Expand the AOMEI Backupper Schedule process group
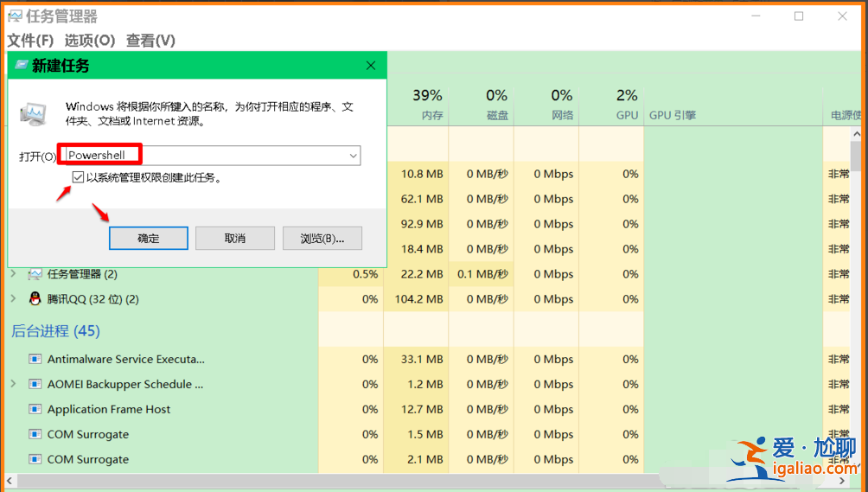Screen dimensions: 868x492 14,384
